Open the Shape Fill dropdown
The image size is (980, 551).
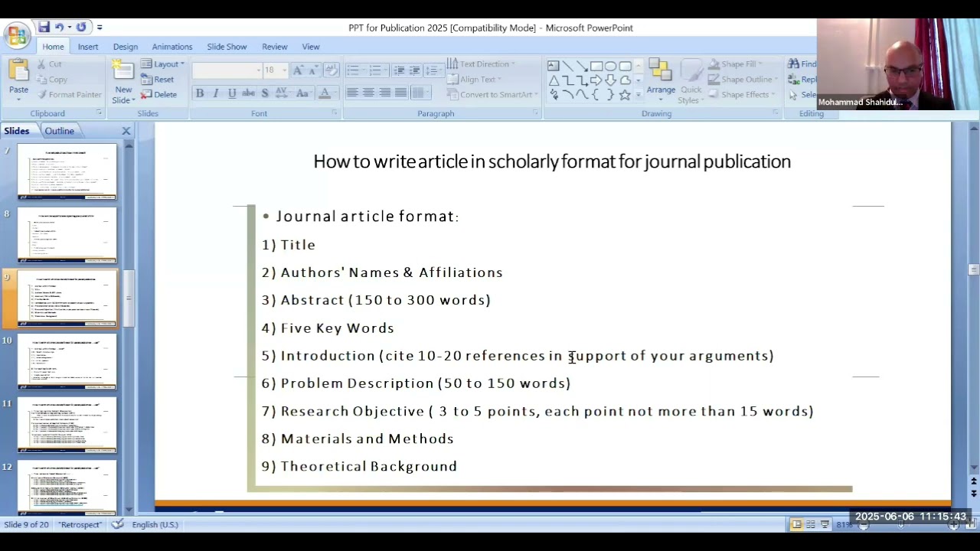(737, 64)
